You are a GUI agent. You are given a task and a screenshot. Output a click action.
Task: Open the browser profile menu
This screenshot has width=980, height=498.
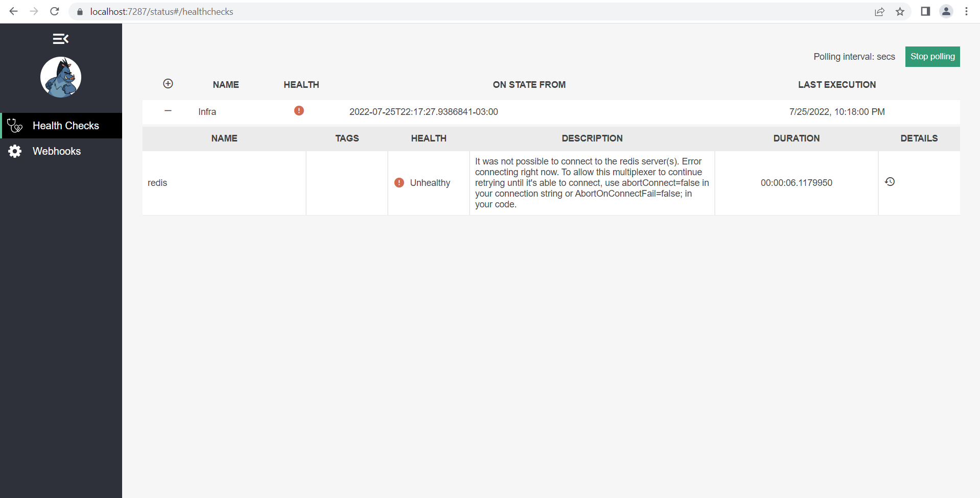(x=946, y=11)
